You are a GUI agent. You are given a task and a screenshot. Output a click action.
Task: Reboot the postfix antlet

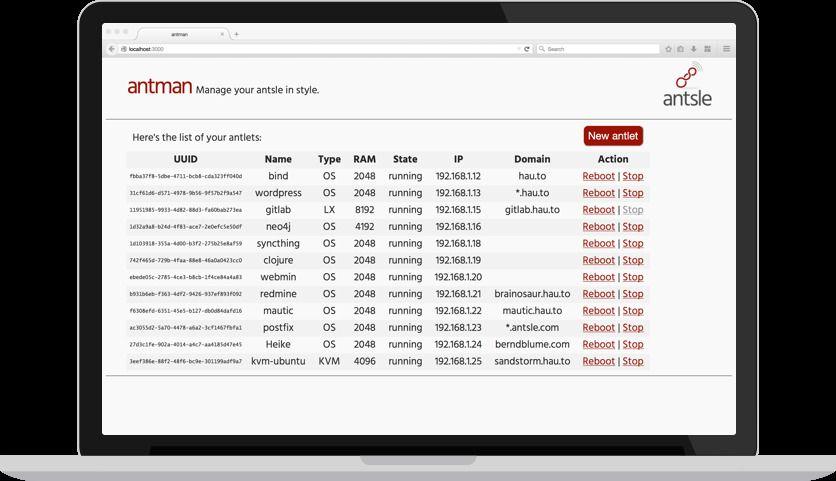tap(598, 327)
